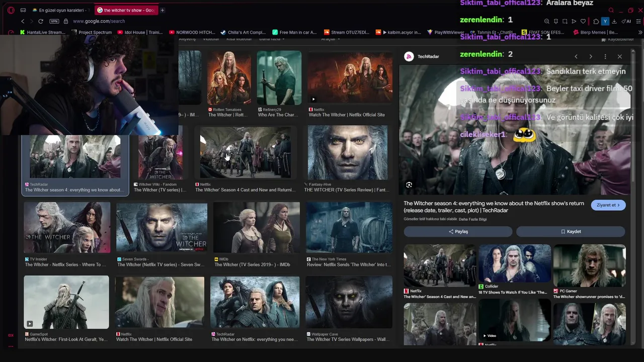Show next image in preview panel
This screenshot has height=362, width=644.
(591, 56)
